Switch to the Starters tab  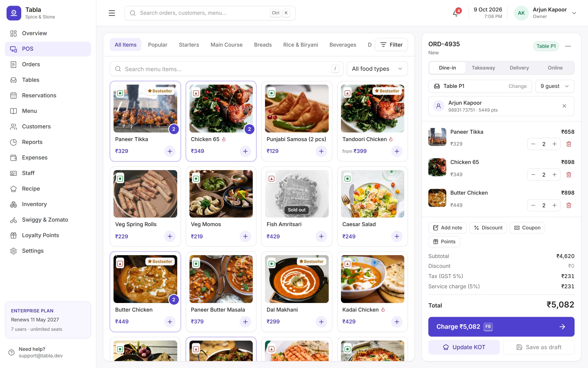[x=189, y=45]
